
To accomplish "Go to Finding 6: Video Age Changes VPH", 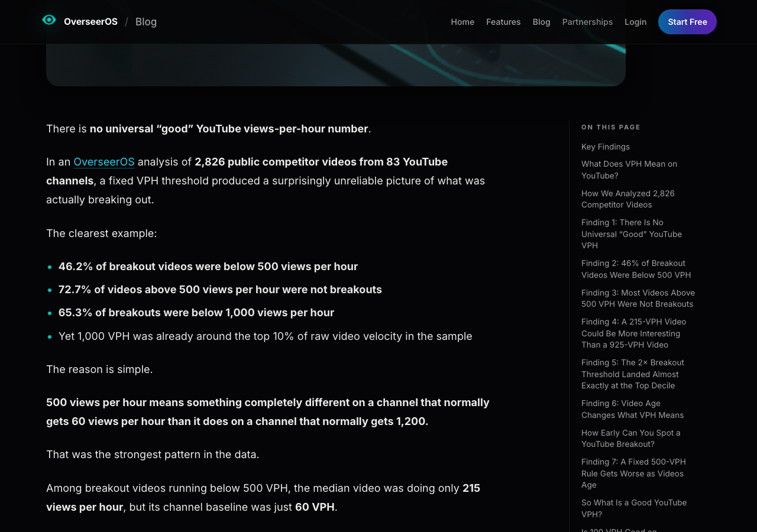I will point(632,409).
